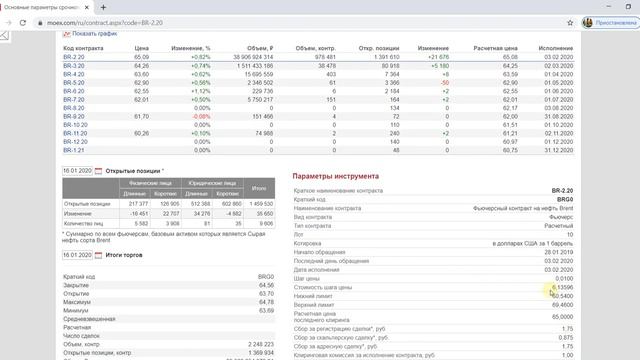Click the Изменение, % column header
640x360 pixels.
191,48
